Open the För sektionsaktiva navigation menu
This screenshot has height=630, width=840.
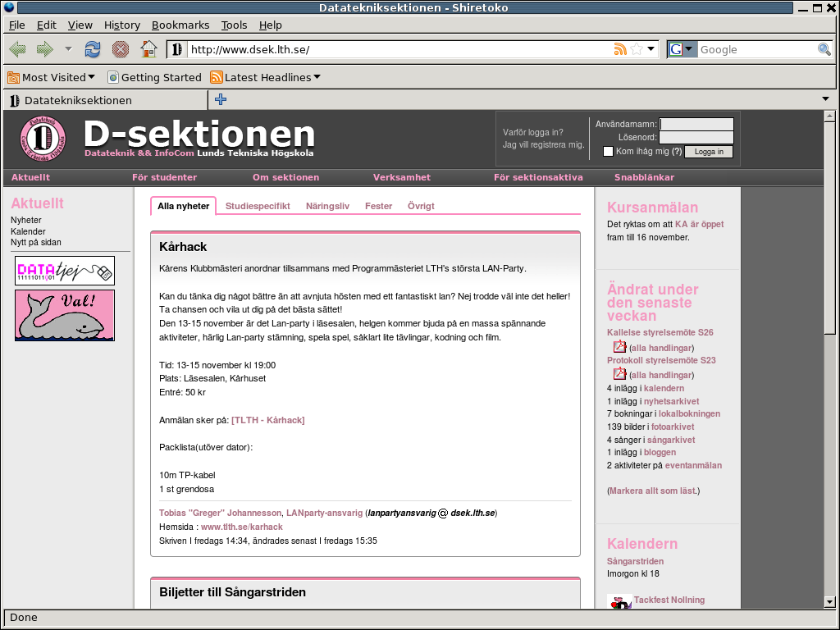538,177
